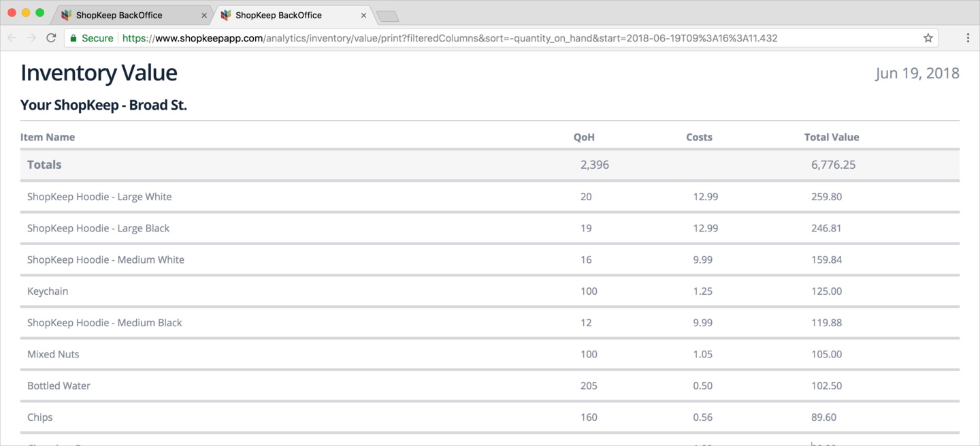Click the URL address bar field
Image resolution: width=980 pixels, height=446 pixels.
(500, 38)
